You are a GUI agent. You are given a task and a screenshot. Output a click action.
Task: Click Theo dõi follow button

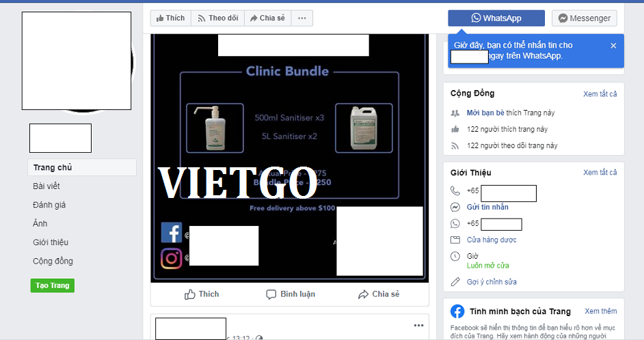pyautogui.click(x=217, y=18)
